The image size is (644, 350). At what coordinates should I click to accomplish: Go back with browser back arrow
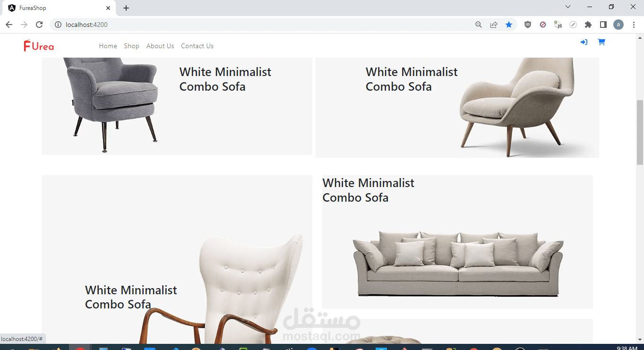click(x=9, y=25)
